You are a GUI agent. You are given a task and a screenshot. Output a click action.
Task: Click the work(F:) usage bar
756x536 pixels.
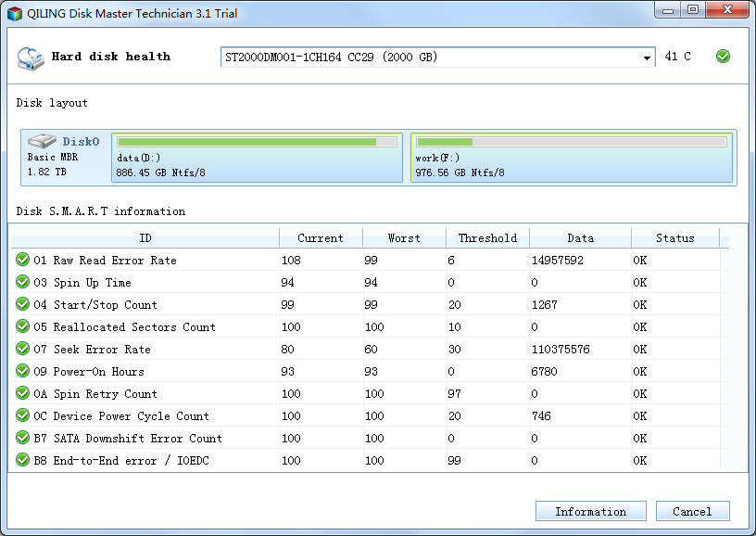572,142
